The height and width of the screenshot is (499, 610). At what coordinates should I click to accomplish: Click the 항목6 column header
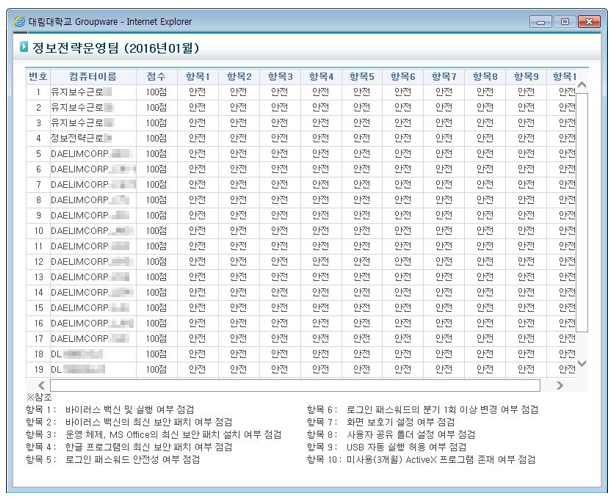click(x=403, y=76)
